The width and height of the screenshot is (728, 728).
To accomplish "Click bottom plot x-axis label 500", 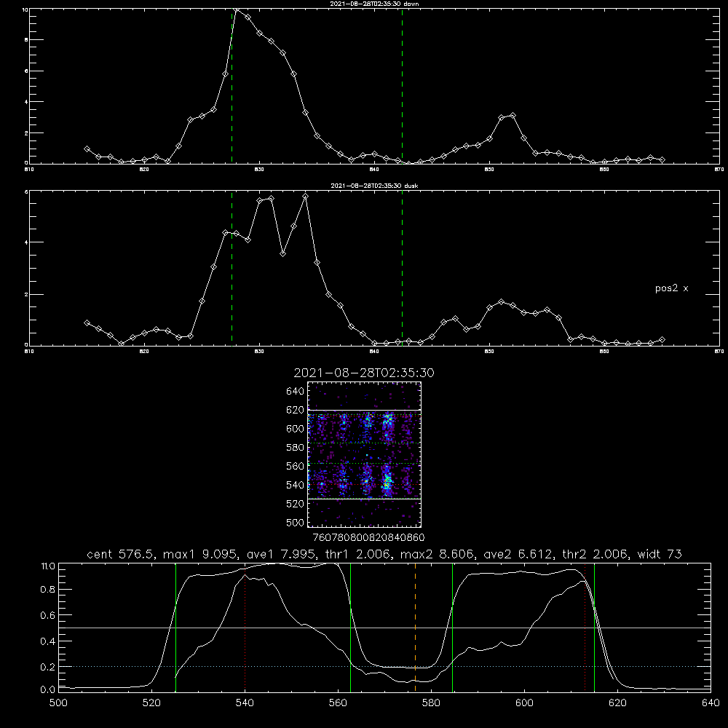I will 58,703.
